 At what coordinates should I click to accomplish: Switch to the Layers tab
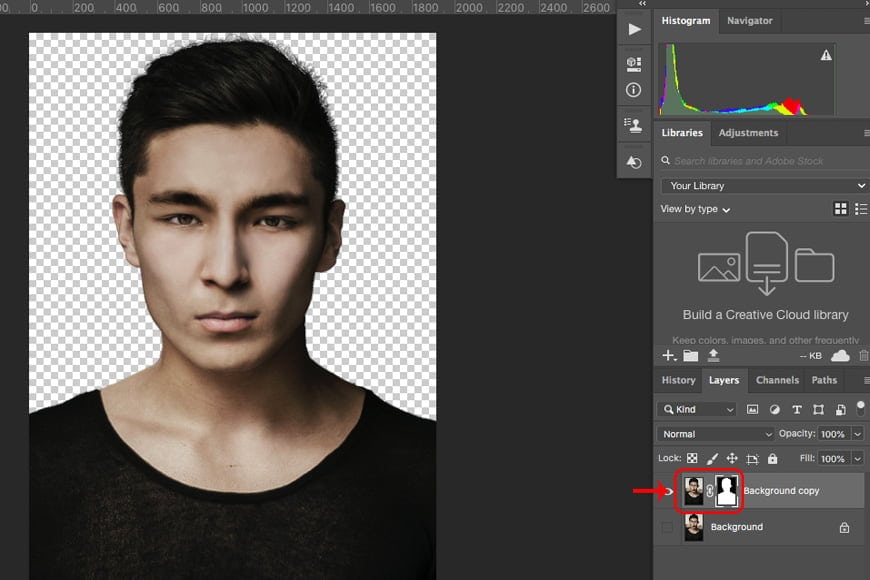pos(724,380)
